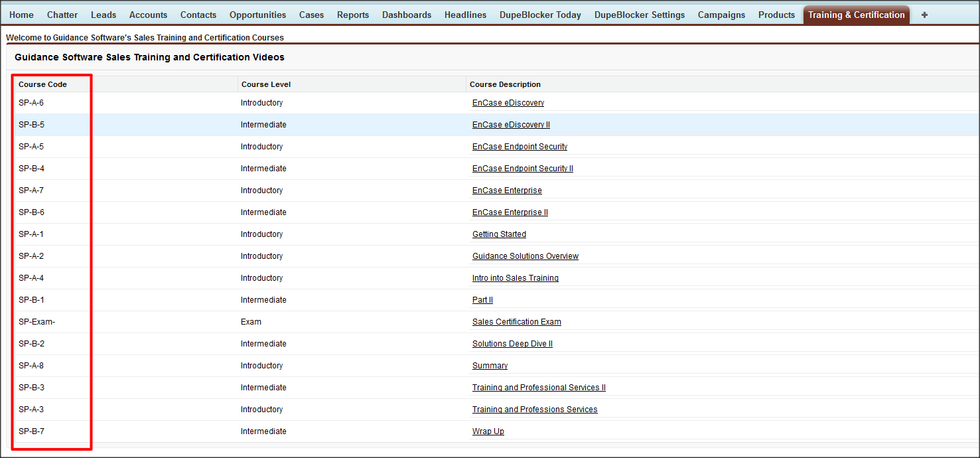Open the EnCase eDiscovery course link
The image size is (980, 458).
click(x=508, y=103)
